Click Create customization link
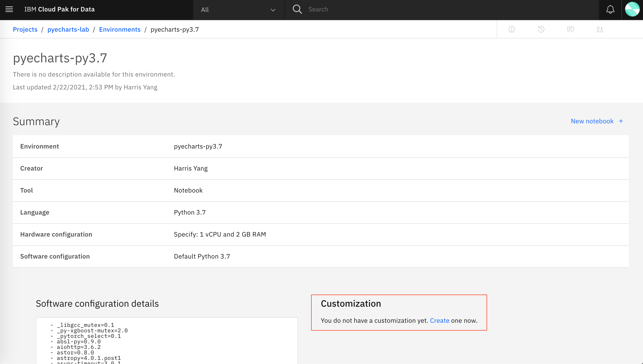Screen dimensions: 643x364 439,320
